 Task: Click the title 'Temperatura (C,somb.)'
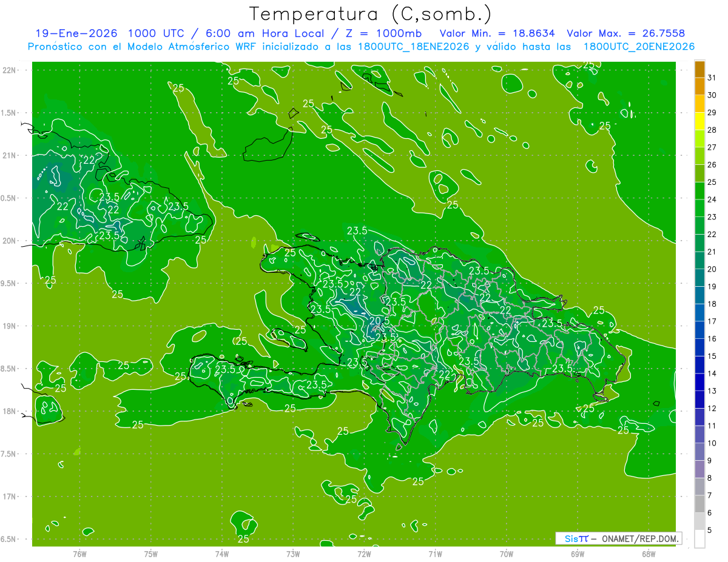tap(371, 14)
